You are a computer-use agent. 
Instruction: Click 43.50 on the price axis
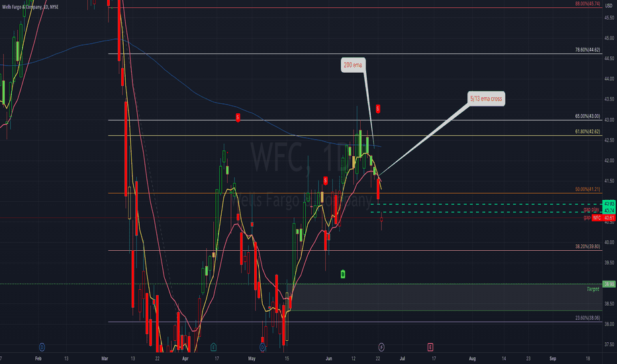coord(609,99)
